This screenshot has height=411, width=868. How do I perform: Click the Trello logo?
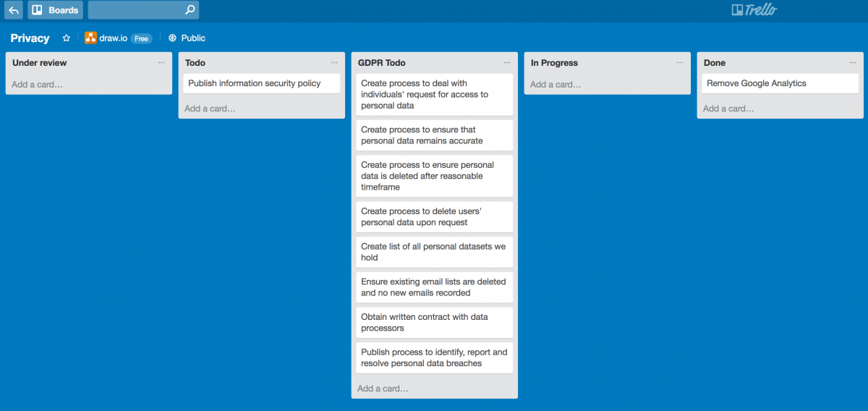(x=754, y=10)
